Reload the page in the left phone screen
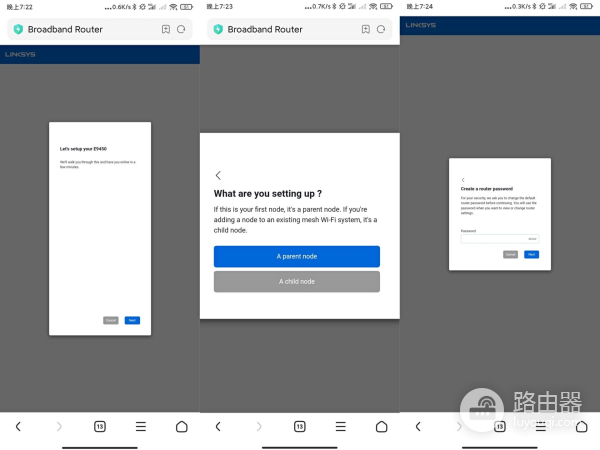This screenshot has height=450, width=600. coord(181,30)
